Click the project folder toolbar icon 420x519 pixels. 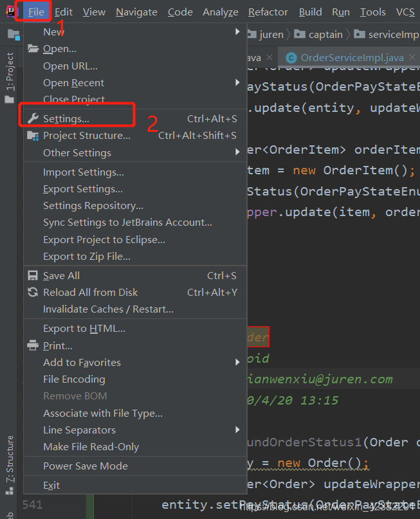point(14,34)
